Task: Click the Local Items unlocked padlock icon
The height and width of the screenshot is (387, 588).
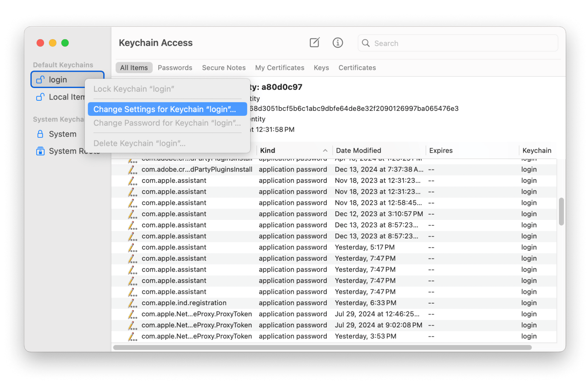Action: pos(40,97)
